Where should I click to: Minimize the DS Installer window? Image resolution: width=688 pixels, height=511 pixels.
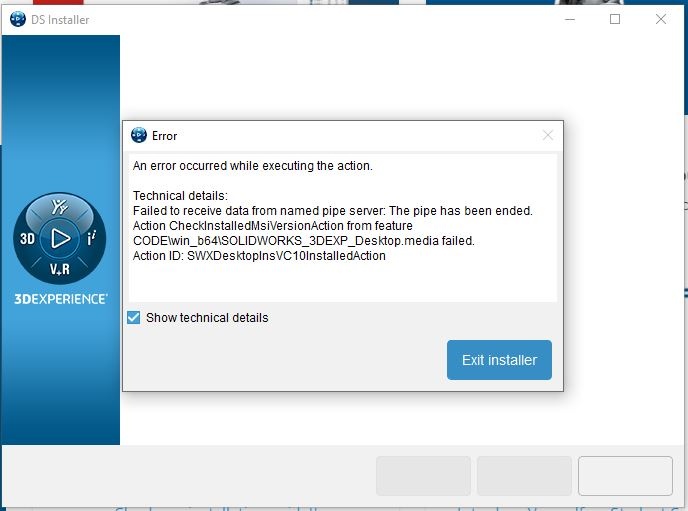tap(570, 19)
